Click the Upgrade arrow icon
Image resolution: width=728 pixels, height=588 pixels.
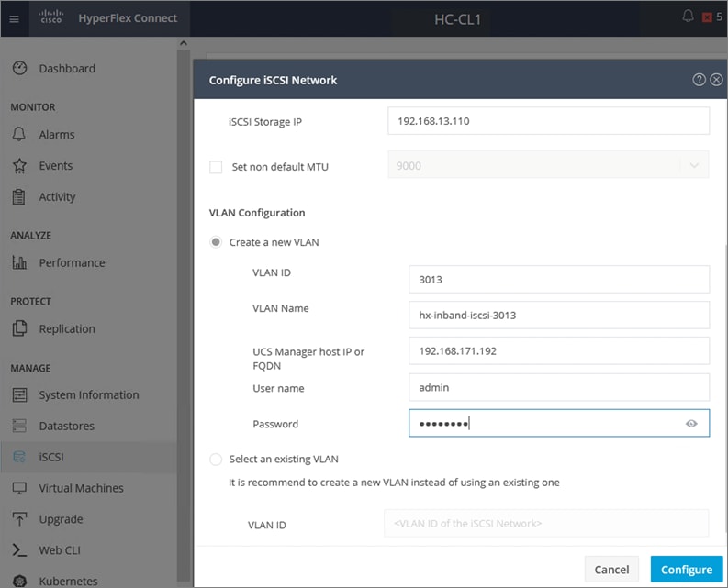(19, 519)
